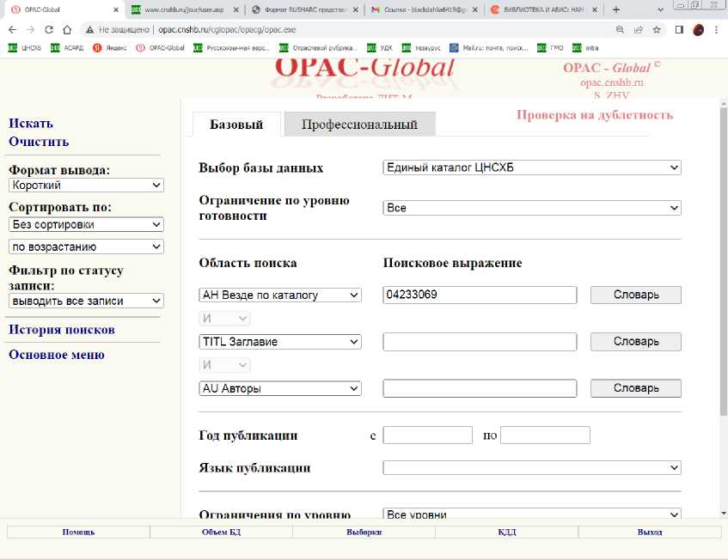Viewport: 728px width, 560px height.
Task: Click Словарь button next to 04233069 field
Action: pyautogui.click(x=635, y=295)
